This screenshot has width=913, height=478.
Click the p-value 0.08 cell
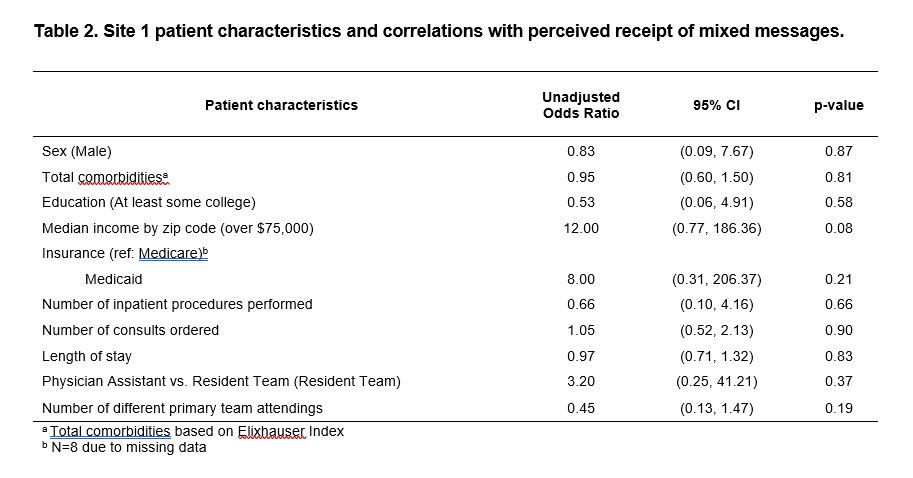(x=838, y=228)
